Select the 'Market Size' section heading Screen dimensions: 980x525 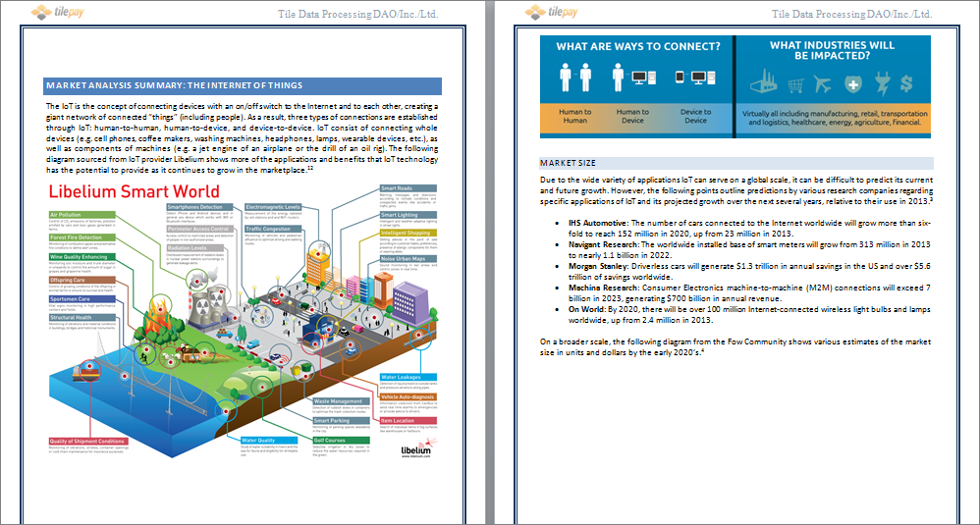569,163
